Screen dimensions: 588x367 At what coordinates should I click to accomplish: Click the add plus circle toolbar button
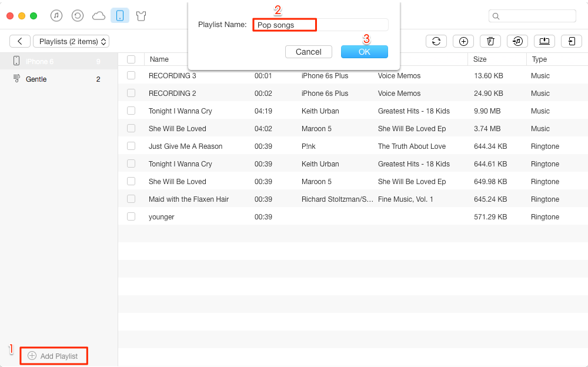pyautogui.click(x=463, y=41)
